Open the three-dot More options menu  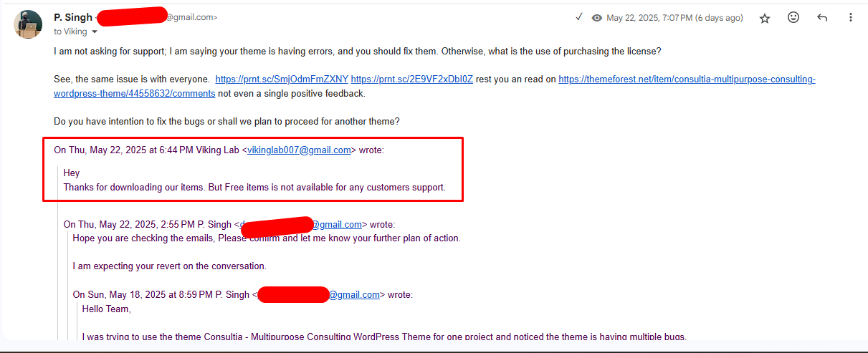850,18
